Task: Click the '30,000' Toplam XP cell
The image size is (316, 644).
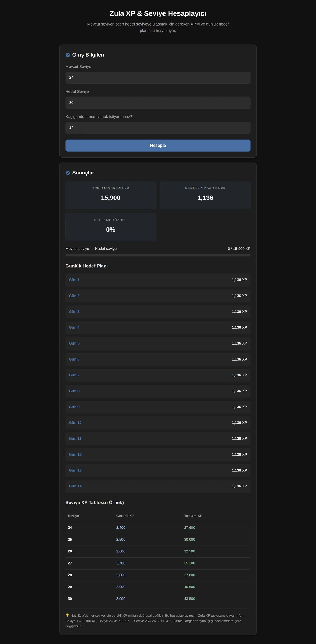Action: (x=190, y=540)
